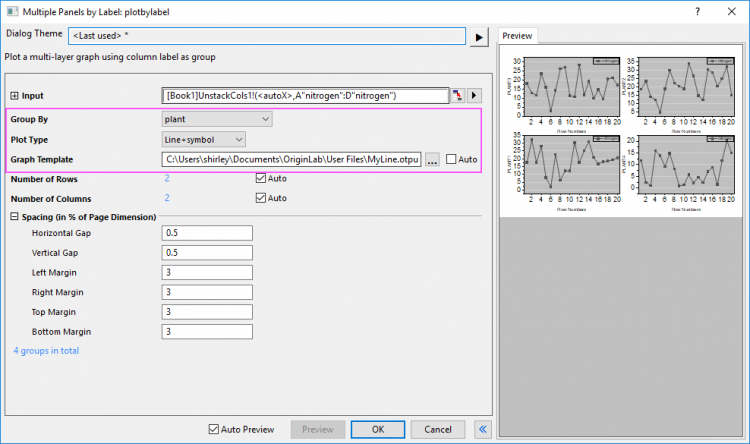
Task: Click the PLANT4 preview graph panel
Action: tap(686, 163)
